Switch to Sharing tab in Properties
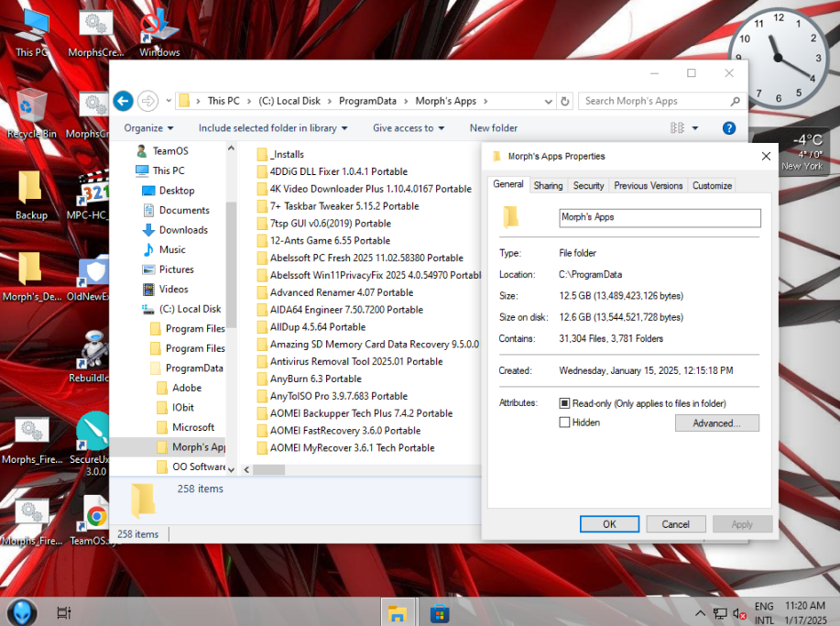The width and height of the screenshot is (840, 626). [548, 185]
